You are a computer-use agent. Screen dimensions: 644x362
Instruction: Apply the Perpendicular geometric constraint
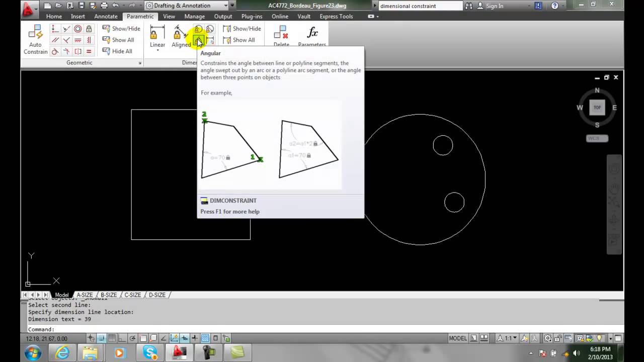(66, 40)
